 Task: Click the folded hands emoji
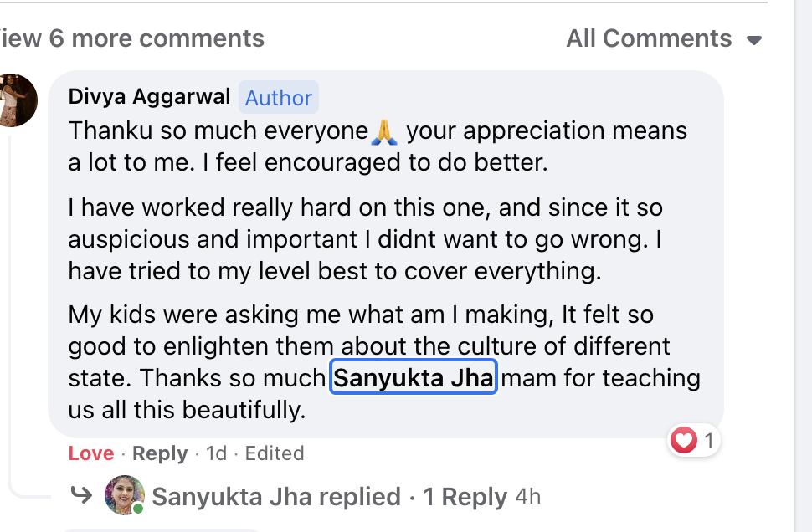[x=383, y=130]
